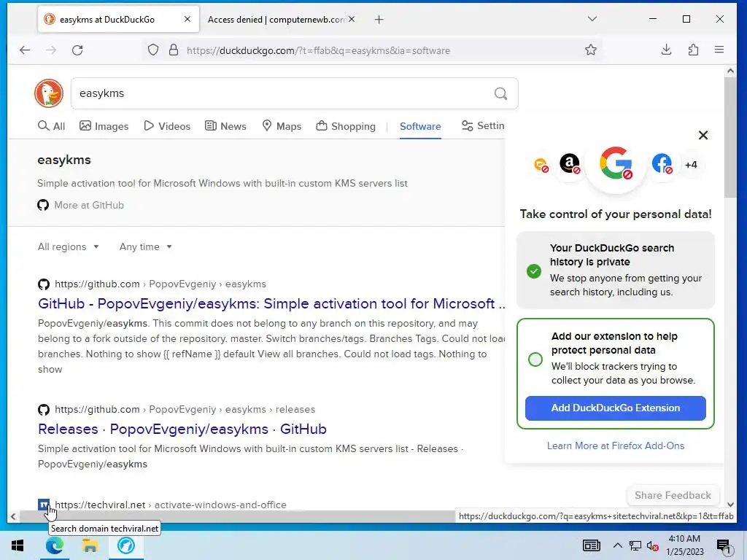Viewport: 747px width, 560px height.
Task: Switch to the Maps tab
Action: click(282, 126)
